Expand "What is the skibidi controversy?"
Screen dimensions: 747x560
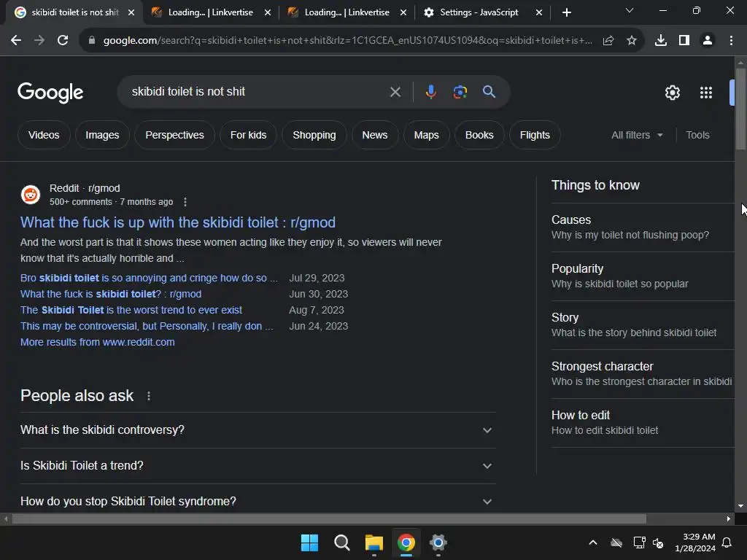[x=258, y=430]
